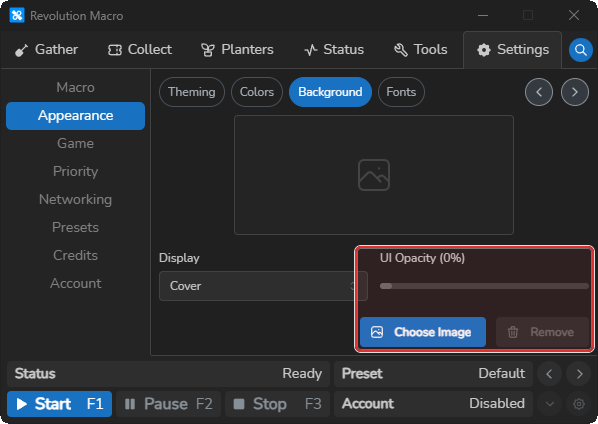Screen dimensions: 598x424
Task: Open the Display Cover dropdown
Action: (x=263, y=286)
